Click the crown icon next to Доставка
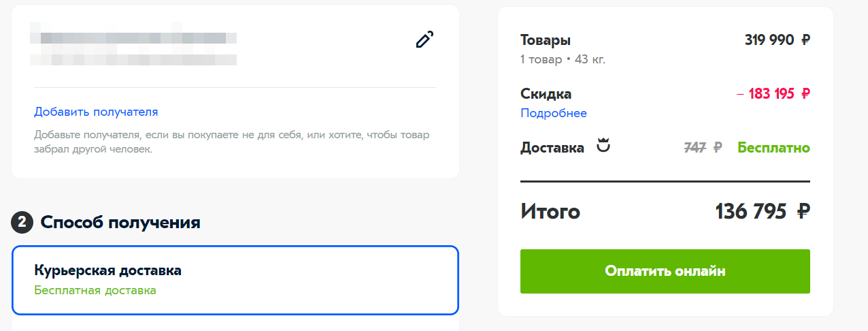 tap(603, 146)
